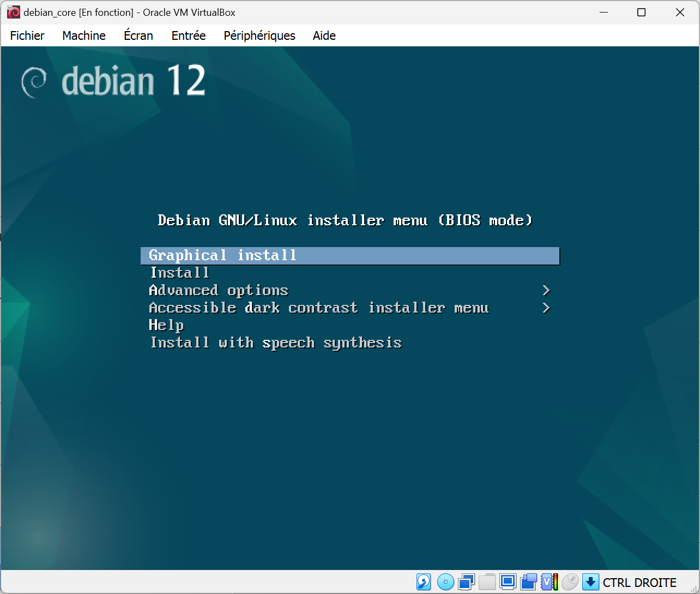This screenshot has width=700, height=594.
Task: Click the greyed shared folders icon
Action: click(x=487, y=582)
